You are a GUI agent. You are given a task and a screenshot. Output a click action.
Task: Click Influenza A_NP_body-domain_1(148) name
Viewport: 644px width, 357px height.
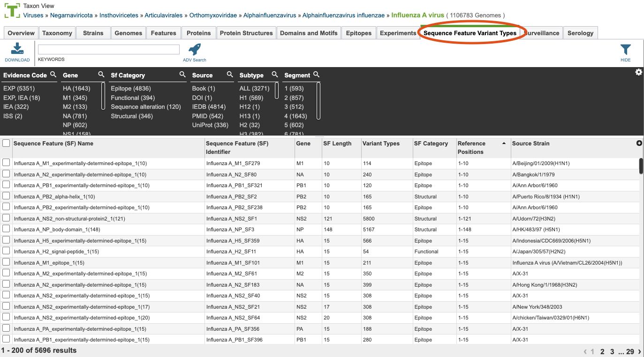(57, 229)
